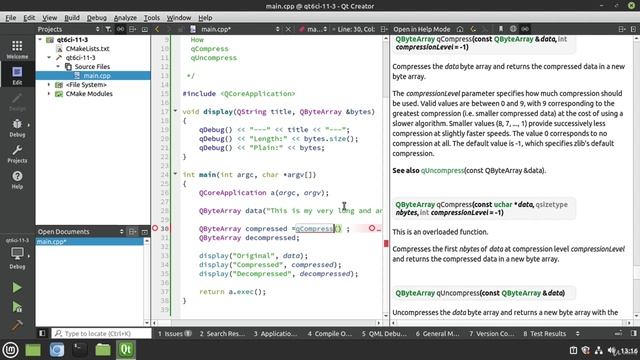The width and height of the screenshot is (640, 360).
Task: Close the Projects sidebar pane
Action: (x=144, y=29)
